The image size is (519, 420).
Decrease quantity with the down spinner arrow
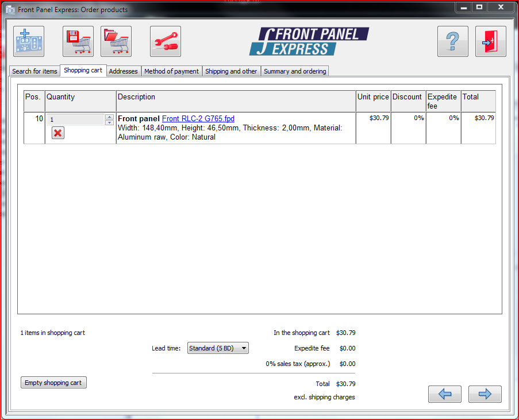coord(110,122)
